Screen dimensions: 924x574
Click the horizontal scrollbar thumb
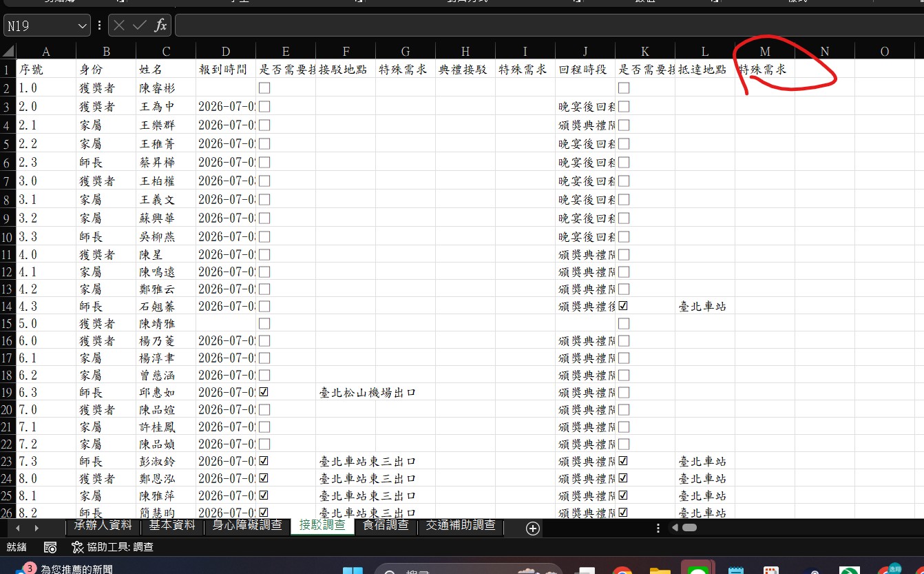click(689, 528)
